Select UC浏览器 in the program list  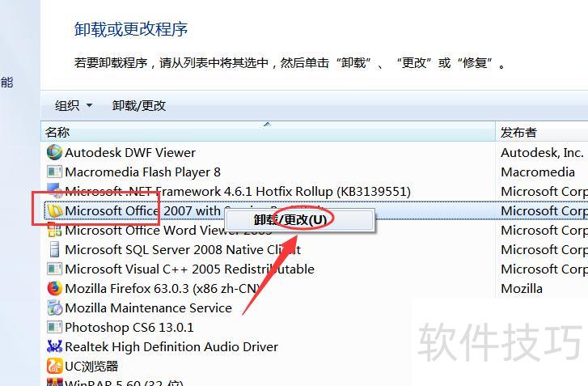coord(91,367)
